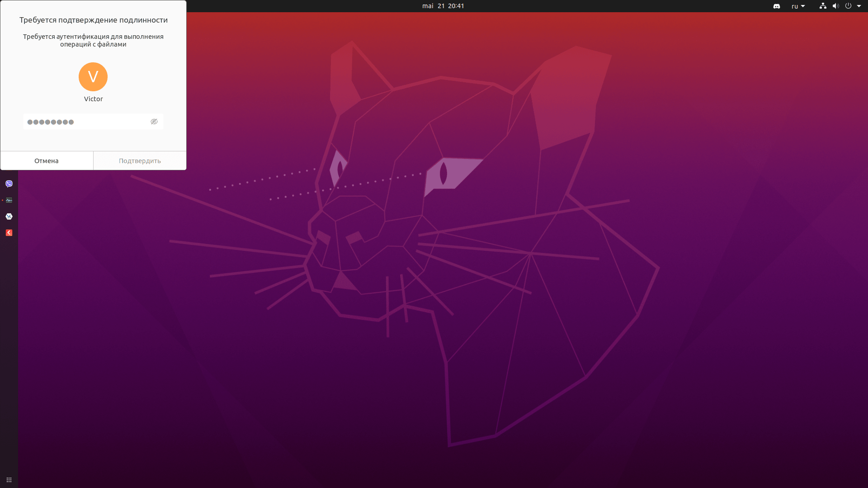Launch the hexagonal VC app in the dock
The height and width of the screenshot is (488, 868).
[x=9, y=216]
